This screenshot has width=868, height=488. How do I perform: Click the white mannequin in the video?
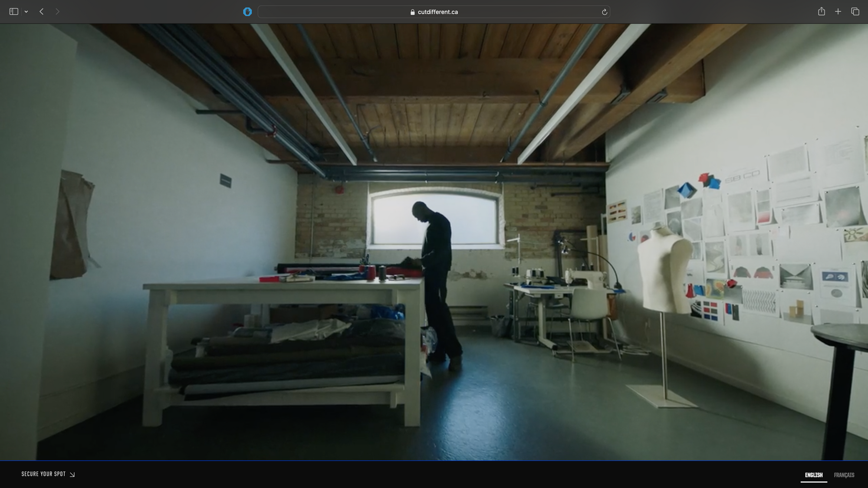[x=663, y=269]
